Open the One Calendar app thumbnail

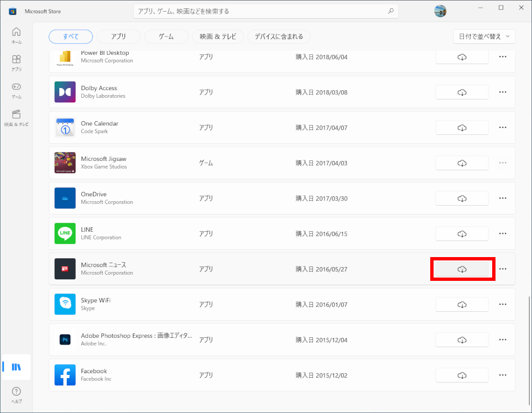coord(65,128)
